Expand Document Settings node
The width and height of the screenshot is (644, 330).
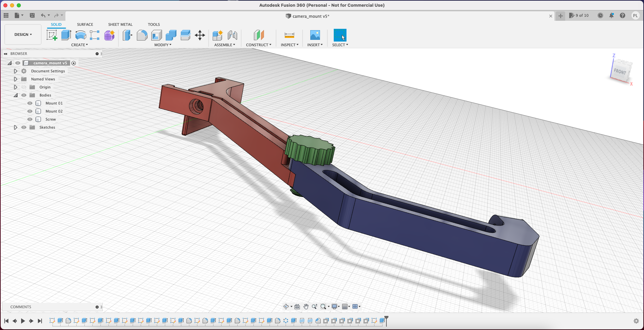15,71
